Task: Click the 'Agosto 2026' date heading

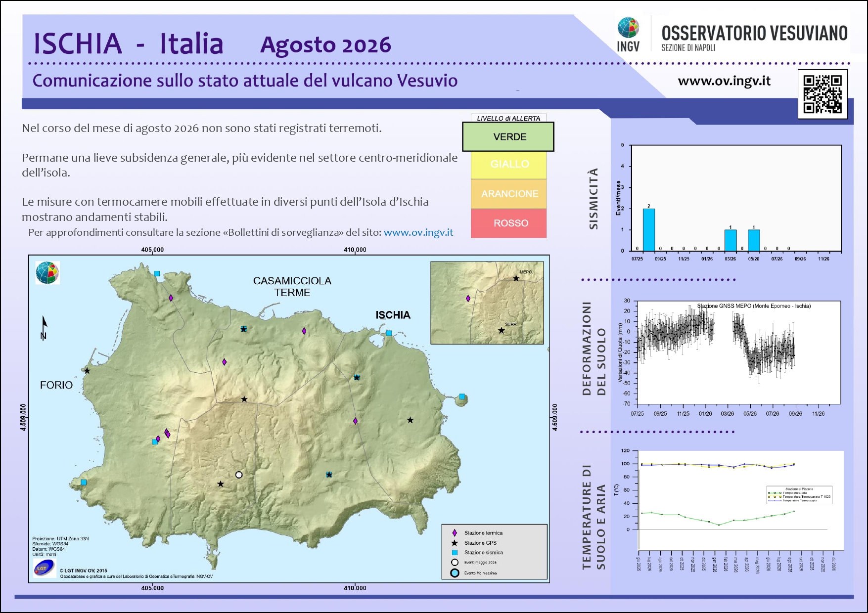Action: point(326,45)
